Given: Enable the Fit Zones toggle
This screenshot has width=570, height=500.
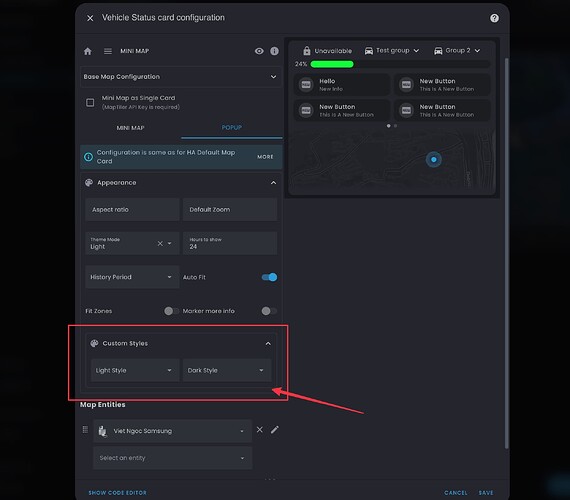Looking at the screenshot, I should 171,311.
